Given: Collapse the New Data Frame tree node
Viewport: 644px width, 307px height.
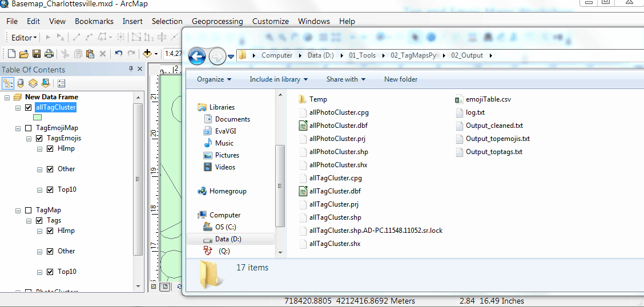Looking at the screenshot, I should coord(7,97).
